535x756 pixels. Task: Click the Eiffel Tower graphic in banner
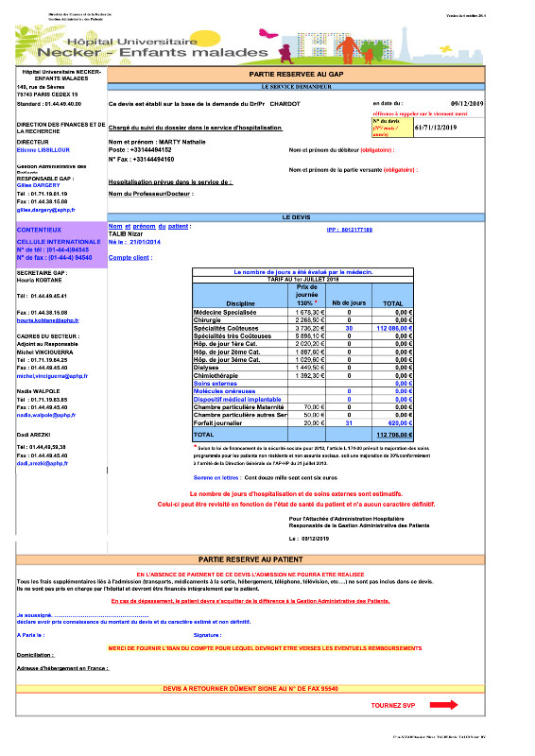point(405,44)
